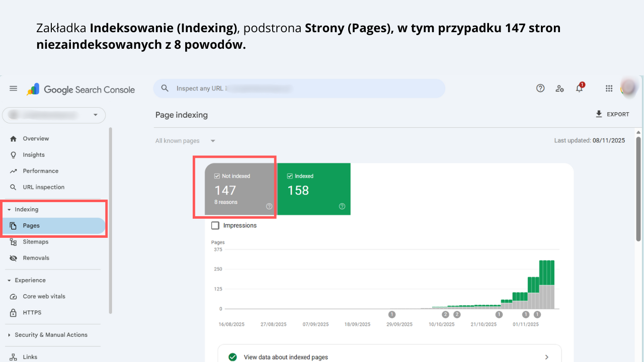Click the Inspect any URL search field
Screen dimensions: 644x362
tap(299, 88)
